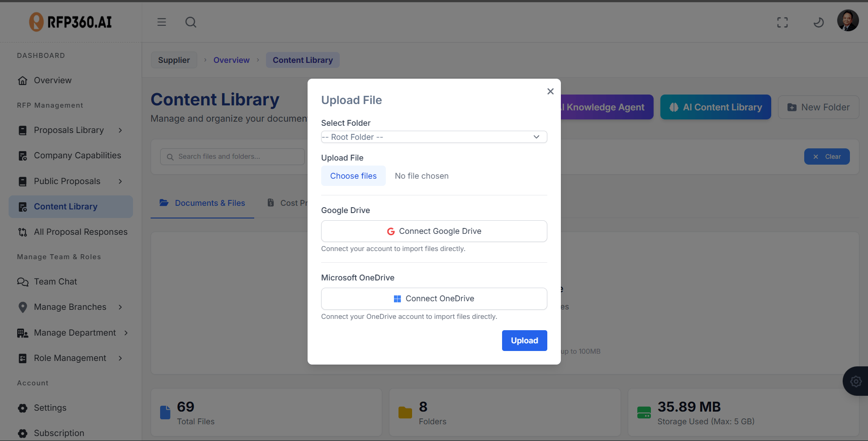Toggle dark mode with the moon icon
The image size is (868, 441).
[x=818, y=22]
